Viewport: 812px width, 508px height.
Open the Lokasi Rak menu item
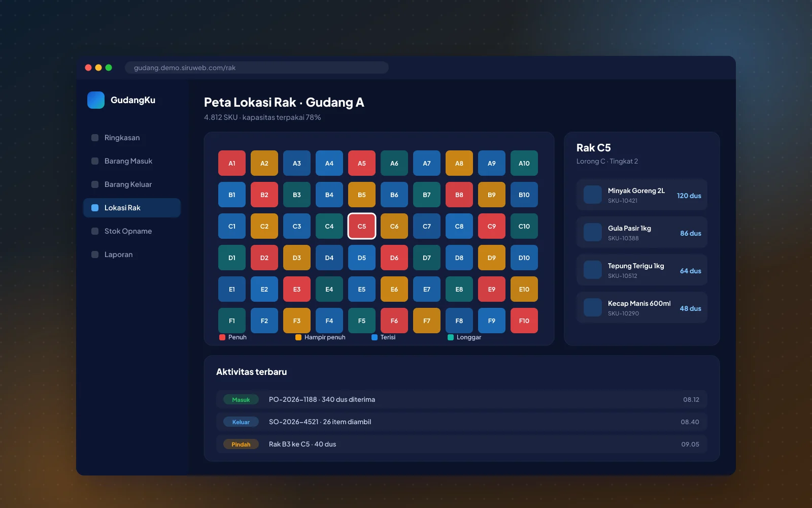pos(132,208)
